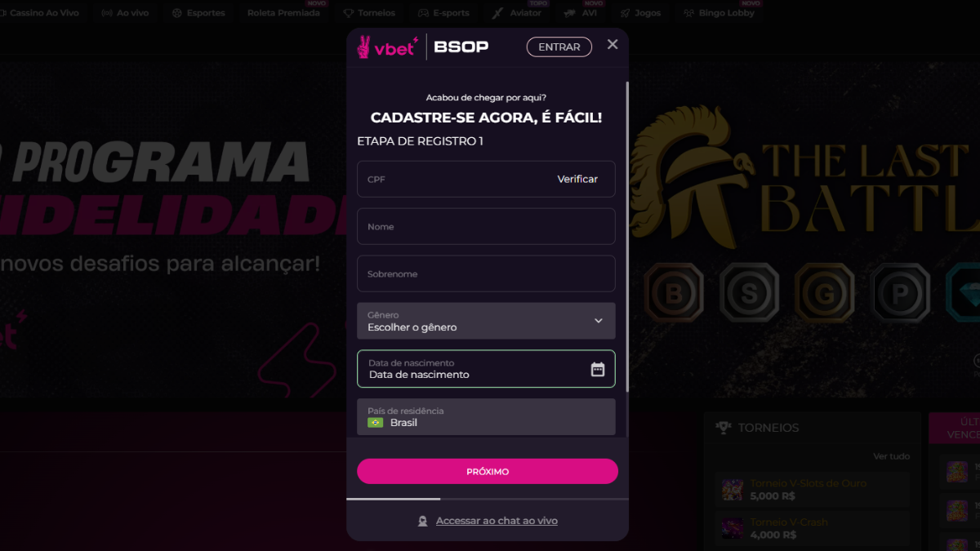Open the calendar icon in birth date field
This screenshot has width=980, height=551.
[598, 369]
